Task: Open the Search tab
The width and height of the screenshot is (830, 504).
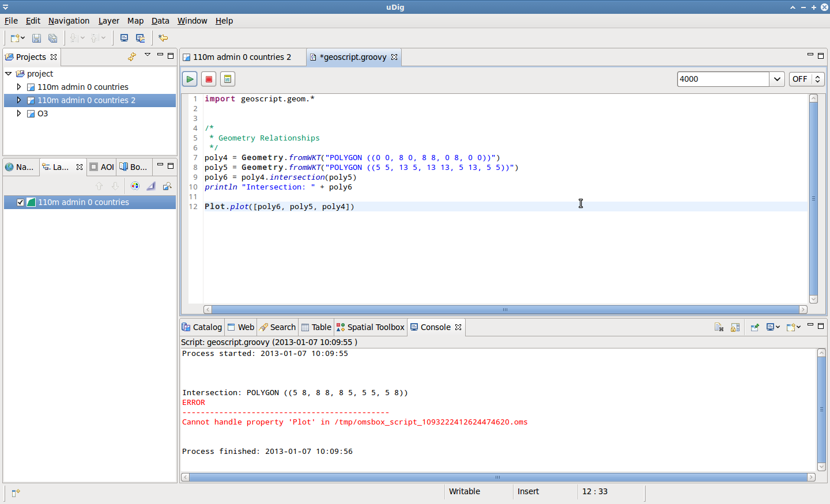Action: tap(277, 327)
